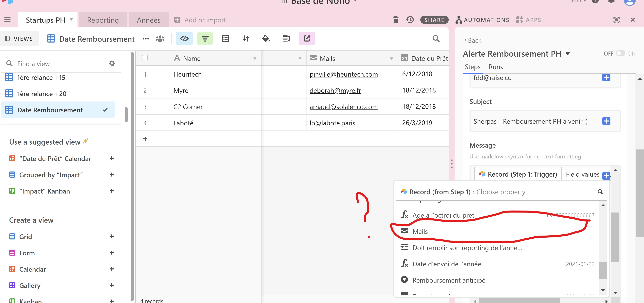The height and width of the screenshot is (303, 644).
Task: Open the view list settings gear
Action: pyautogui.click(x=112, y=63)
